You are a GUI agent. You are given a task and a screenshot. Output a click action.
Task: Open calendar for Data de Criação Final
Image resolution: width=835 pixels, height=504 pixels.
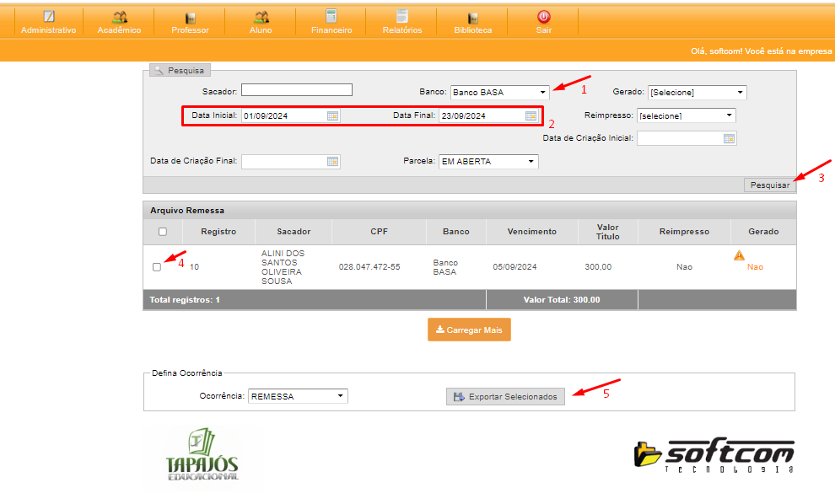[x=332, y=161]
